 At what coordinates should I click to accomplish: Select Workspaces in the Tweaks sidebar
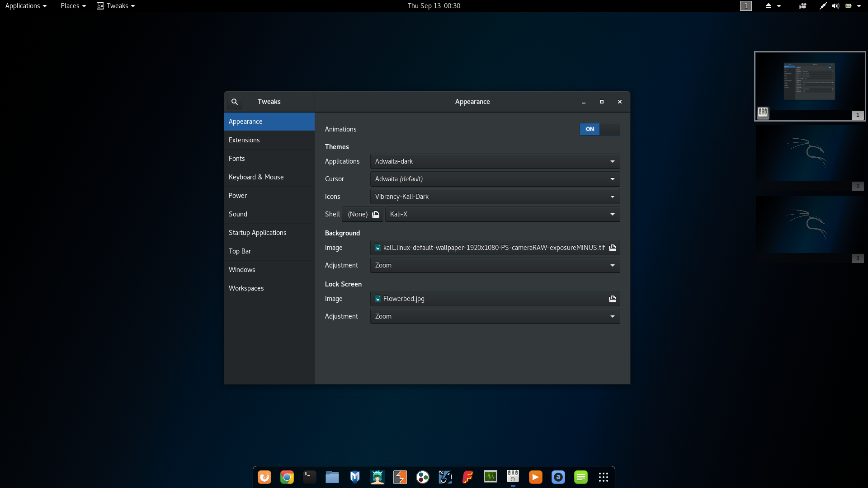click(269, 288)
